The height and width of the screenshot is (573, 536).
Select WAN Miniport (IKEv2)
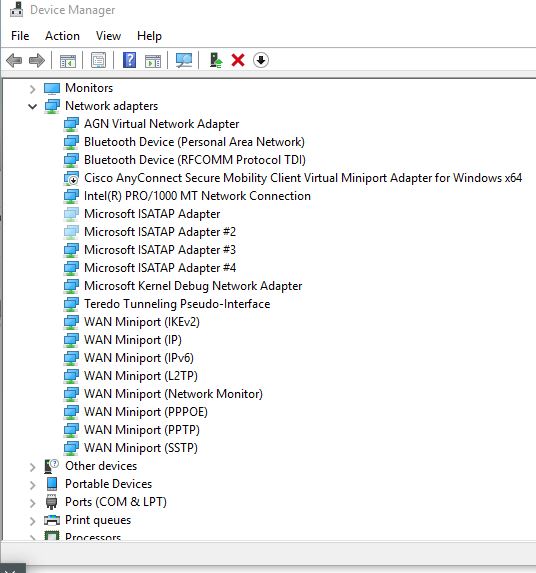pyautogui.click(x=142, y=322)
